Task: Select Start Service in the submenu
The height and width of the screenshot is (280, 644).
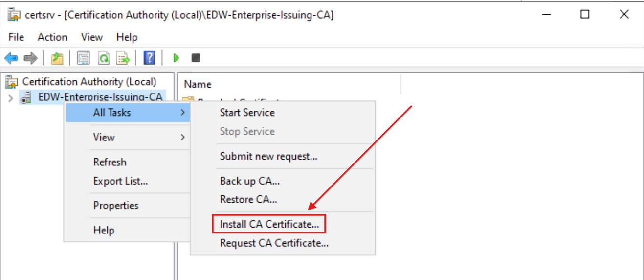Action: [282, 113]
